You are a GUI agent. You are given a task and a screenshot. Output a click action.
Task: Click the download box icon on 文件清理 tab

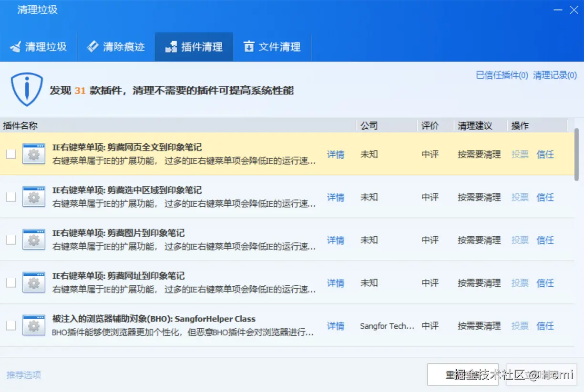(x=249, y=46)
